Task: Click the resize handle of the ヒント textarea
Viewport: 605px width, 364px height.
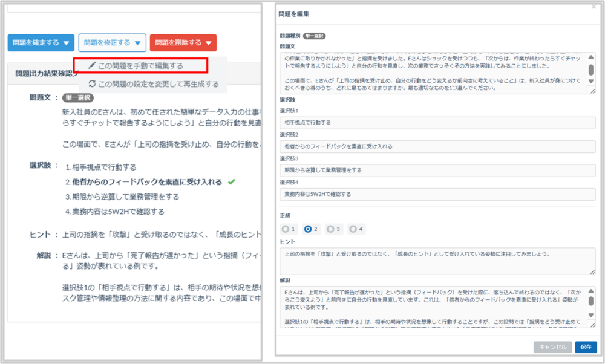Action: 591,271
